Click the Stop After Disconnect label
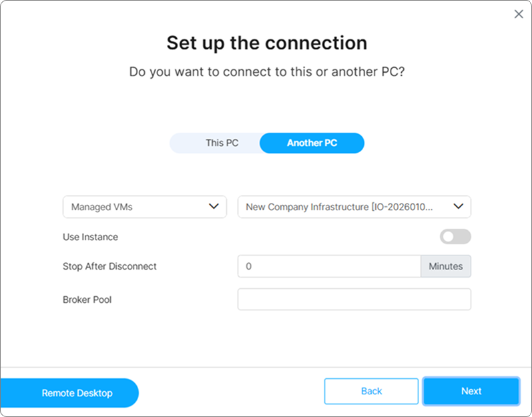The width and height of the screenshot is (532, 417). 109,266
